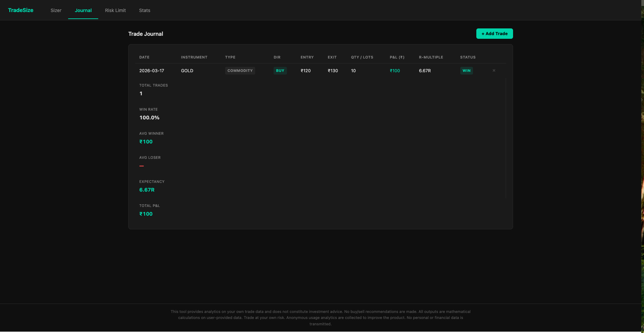Screen dimensions: 644x333
Task: Switch to the Sizer tab
Action: tap(56, 10)
